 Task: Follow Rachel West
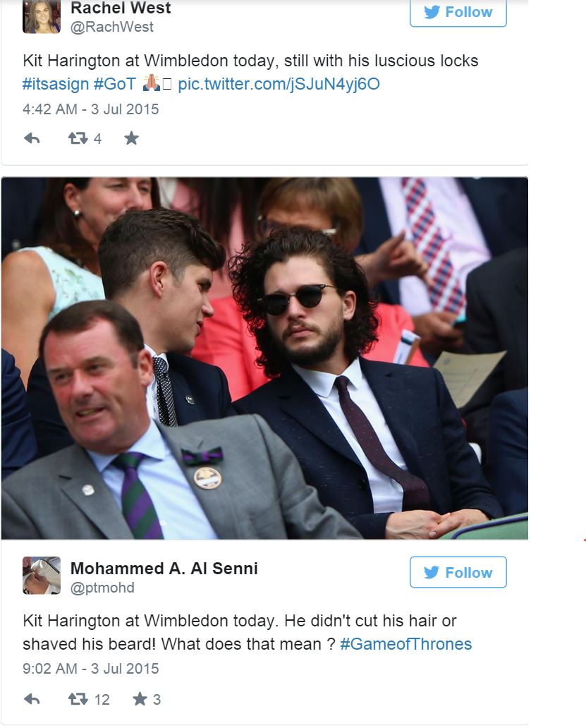click(458, 12)
